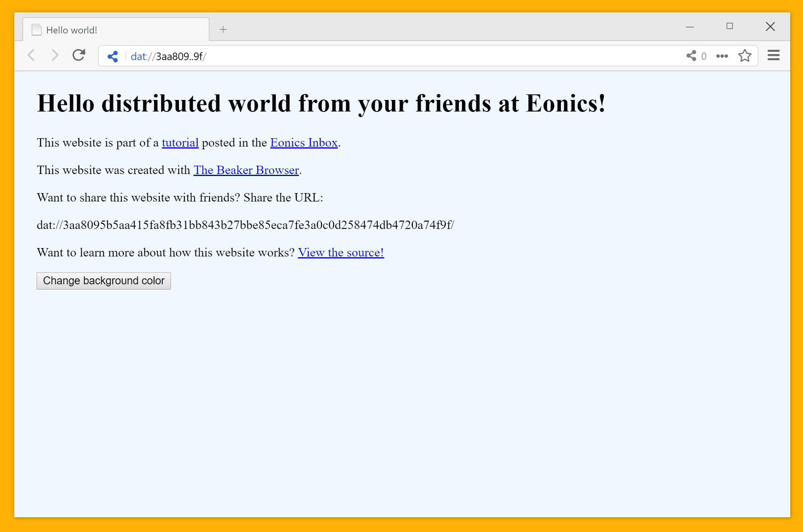The image size is (803, 532).
Task: Click inside the dat:// address bar field
Action: [x=279, y=56]
